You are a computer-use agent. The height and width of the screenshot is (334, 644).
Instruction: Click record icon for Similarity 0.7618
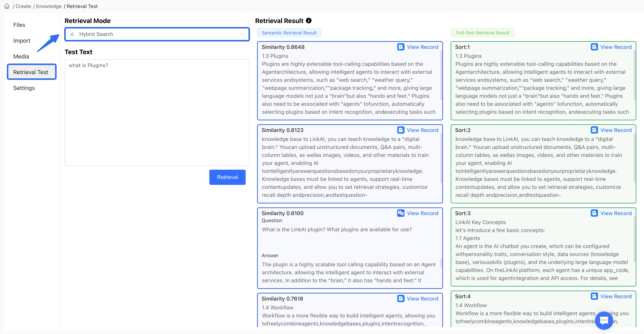point(401,299)
